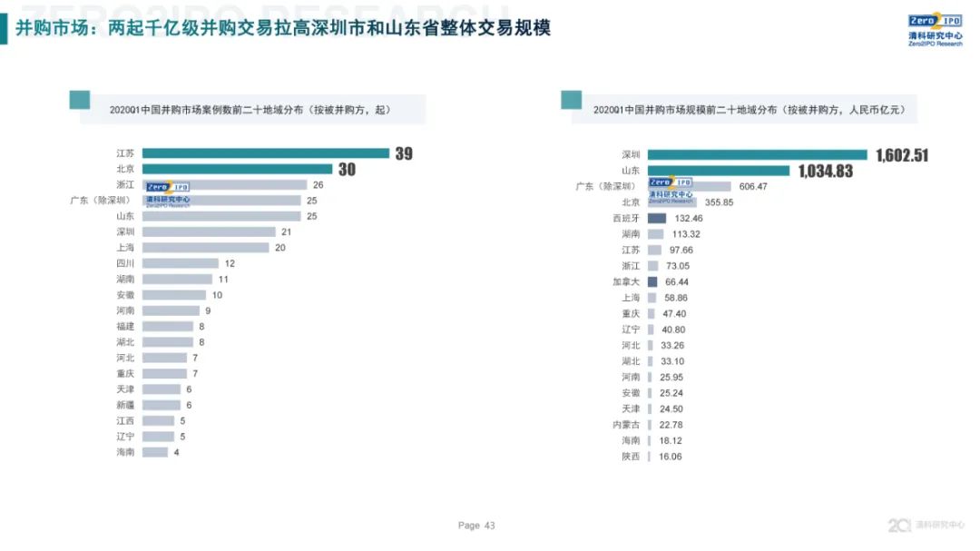980x551 pixels.
Task: Click the right chart title about 规模
Action: tap(749, 110)
